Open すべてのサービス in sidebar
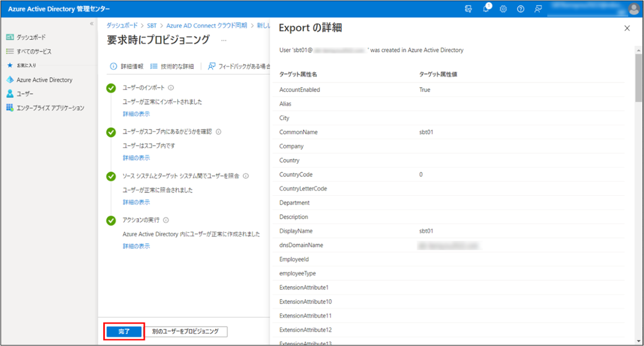The image size is (644, 346). click(x=34, y=51)
